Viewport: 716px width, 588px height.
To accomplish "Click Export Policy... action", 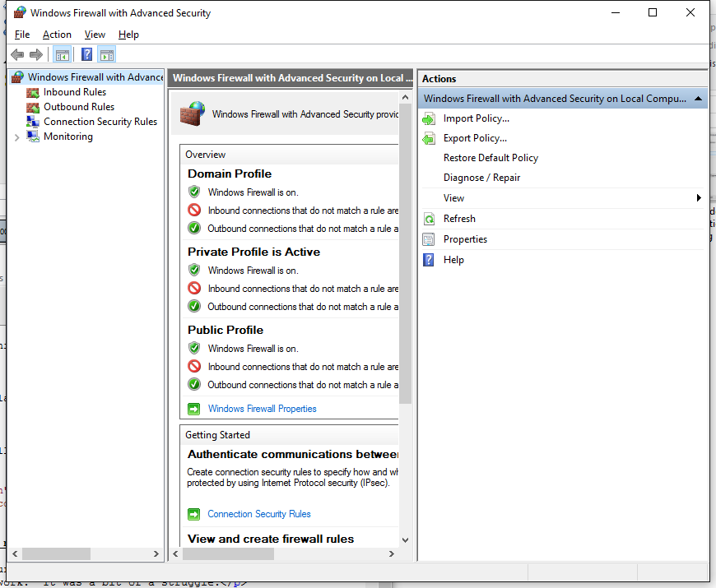I will pyautogui.click(x=475, y=138).
